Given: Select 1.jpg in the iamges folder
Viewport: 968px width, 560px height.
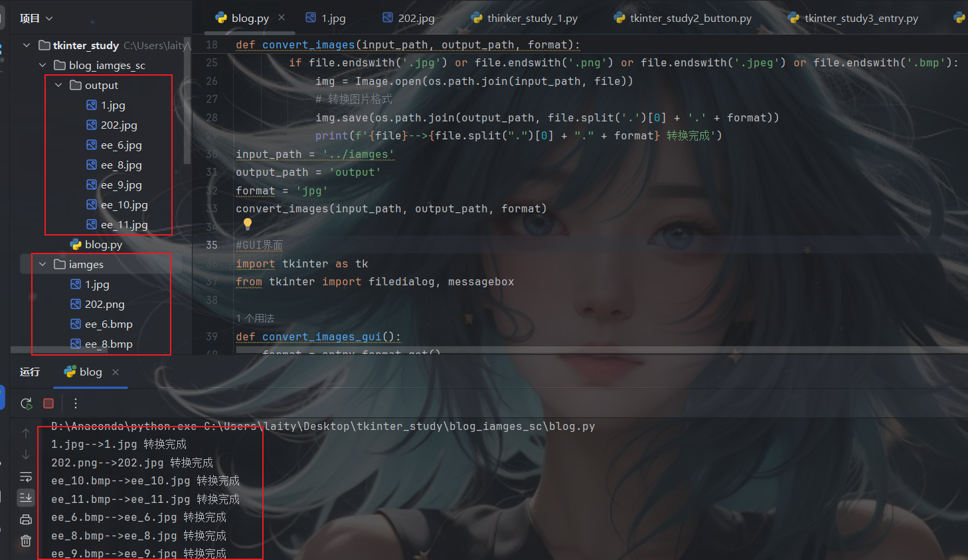Looking at the screenshot, I should (97, 284).
